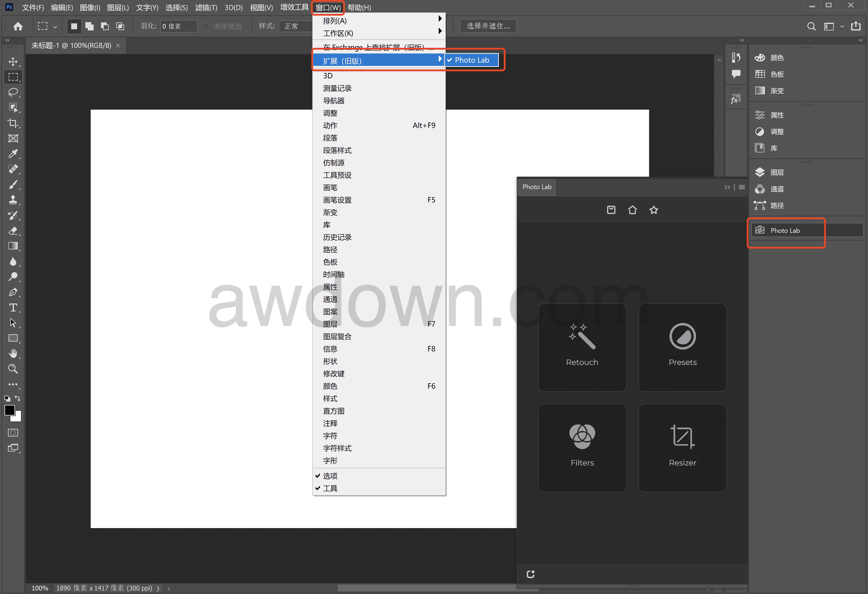Screen dimensions: 868x594
Task: Select the Lasso tool
Action: tap(13, 92)
